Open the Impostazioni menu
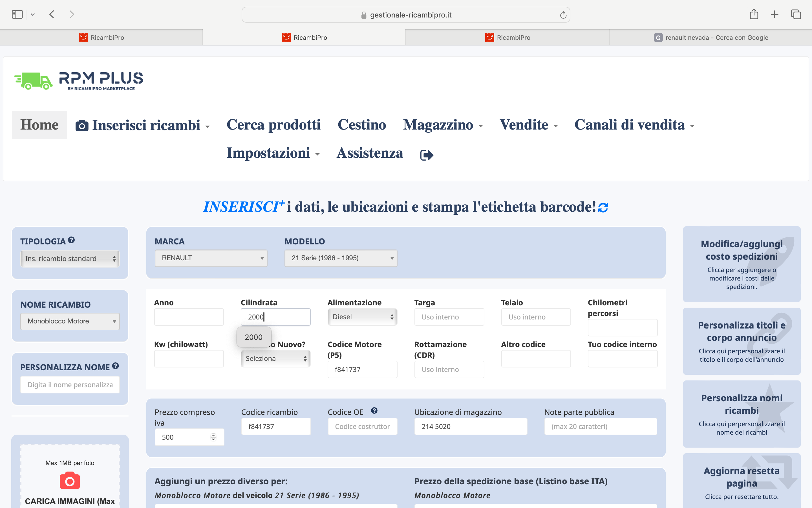This screenshot has width=812, height=508. pos(273,153)
